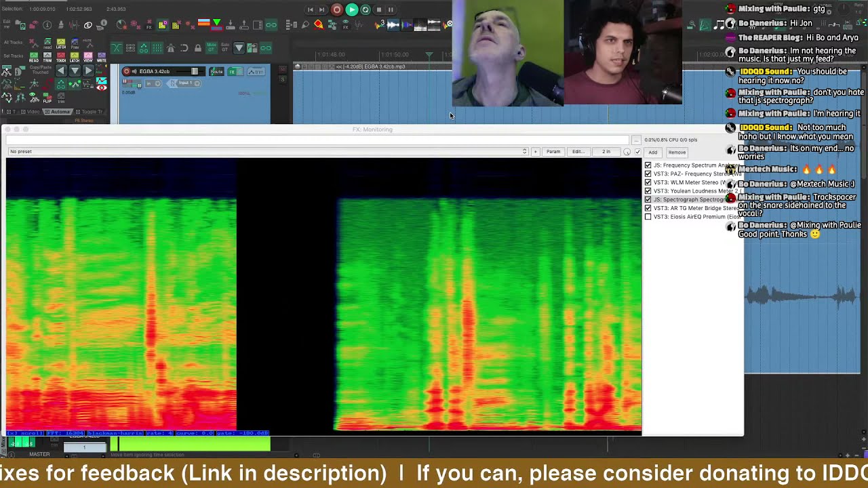Pause playback with the Pause button
This screenshot has height=488, width=868.
(391, 9)
